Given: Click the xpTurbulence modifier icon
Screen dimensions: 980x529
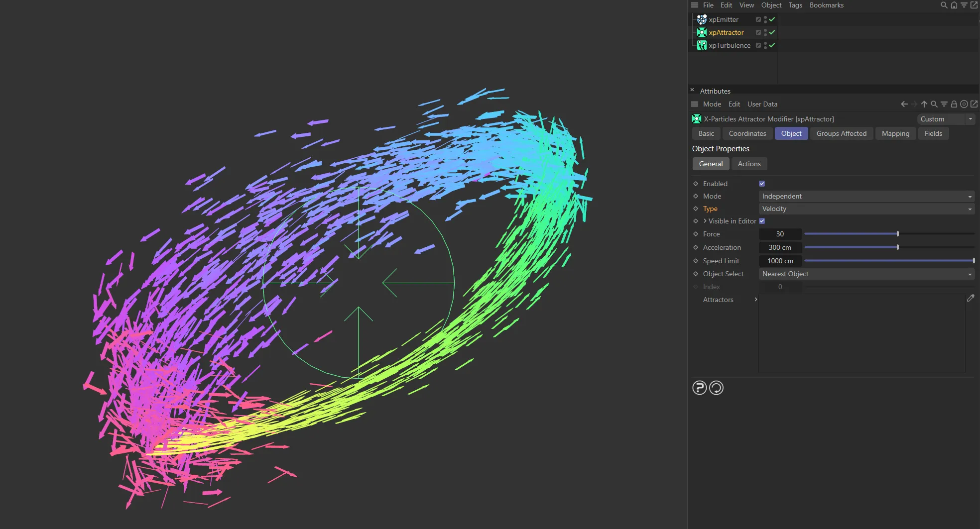Looking at the screenshot, I should point(702,45).
